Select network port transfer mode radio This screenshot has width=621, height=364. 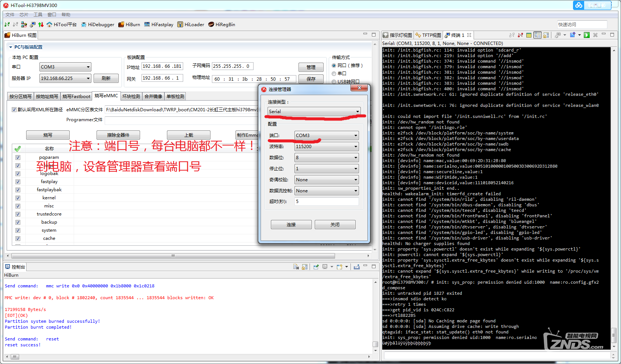pyautogui.click(x=334, y=66)
